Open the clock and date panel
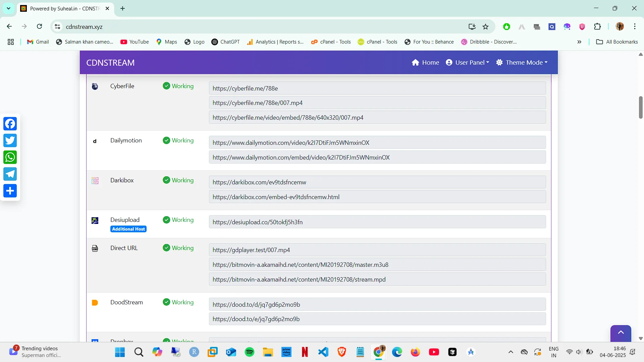This screenshot has height=362, width=644. click(x=612, y=352)
